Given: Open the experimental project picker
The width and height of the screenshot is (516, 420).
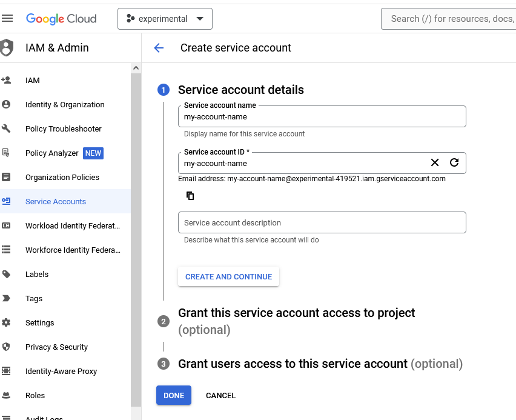Looking at the screenshot, I should click(x=164, y=18).
